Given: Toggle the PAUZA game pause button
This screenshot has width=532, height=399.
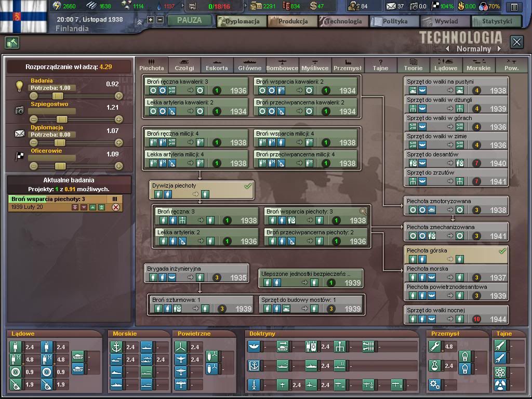Looking at the screenshot, I should (x=189, y=20).
